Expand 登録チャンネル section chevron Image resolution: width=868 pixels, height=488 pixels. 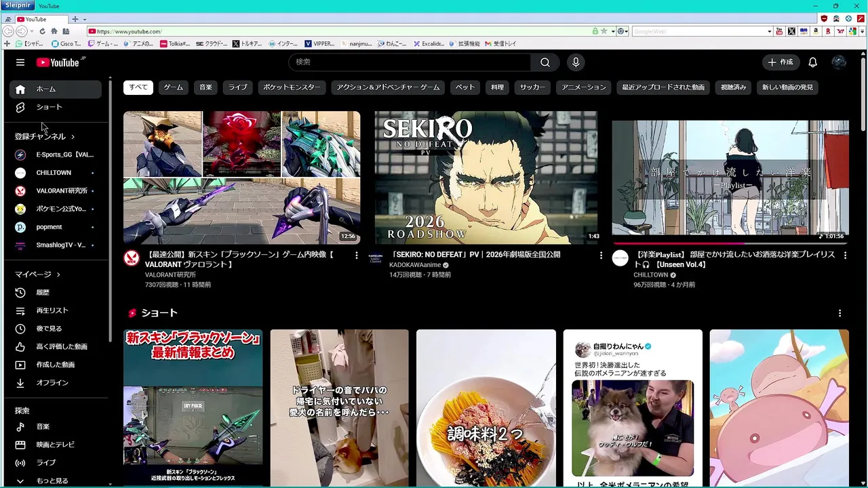73,137
